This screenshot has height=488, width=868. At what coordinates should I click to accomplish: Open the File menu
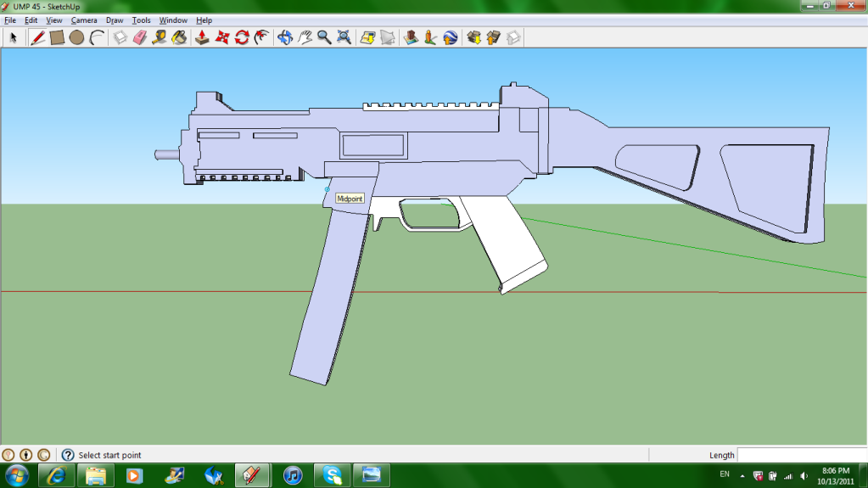[x=10, y=20]
